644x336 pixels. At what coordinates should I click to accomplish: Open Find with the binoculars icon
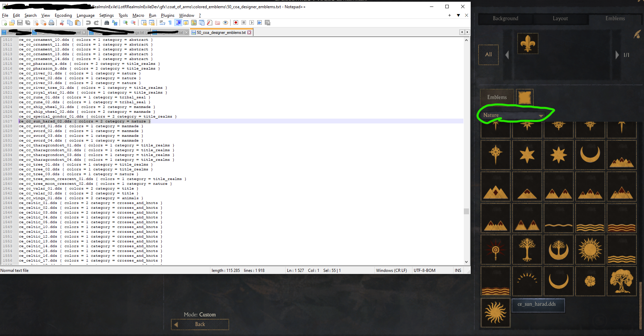pos(107,23)
